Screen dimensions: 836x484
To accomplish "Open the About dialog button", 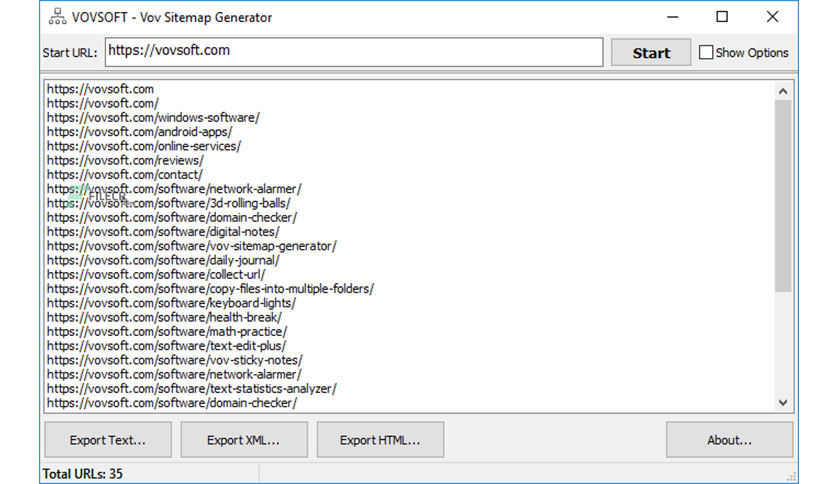I will (x=729, y=440).
